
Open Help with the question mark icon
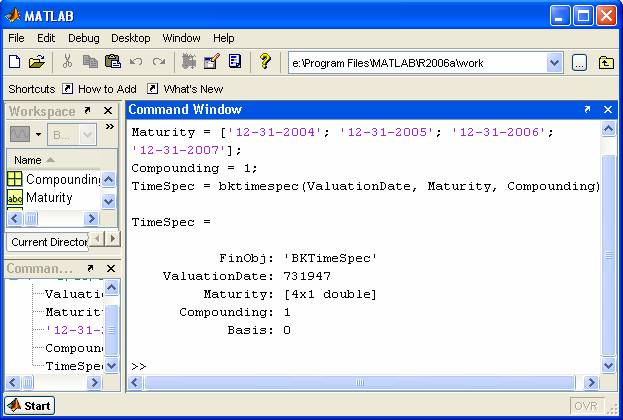[265, 62]
